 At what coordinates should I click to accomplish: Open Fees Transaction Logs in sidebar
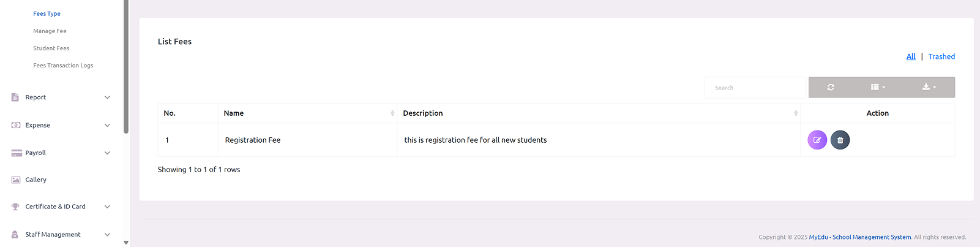pyautogui.click(x=63, y=66)
